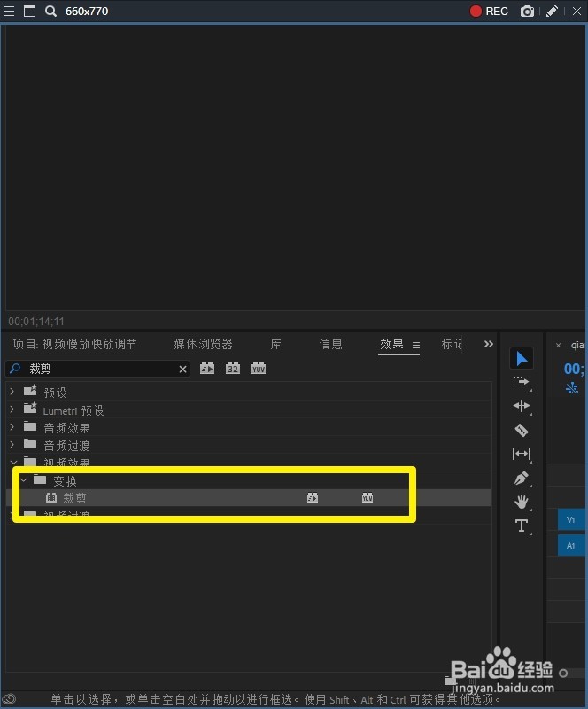Expand the 预设 folder
Screen dimensions: 588x709
[12, 391]
